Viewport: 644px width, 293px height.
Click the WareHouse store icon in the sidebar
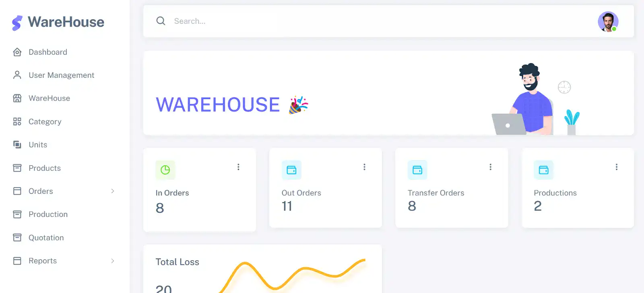tap(17, 98)
